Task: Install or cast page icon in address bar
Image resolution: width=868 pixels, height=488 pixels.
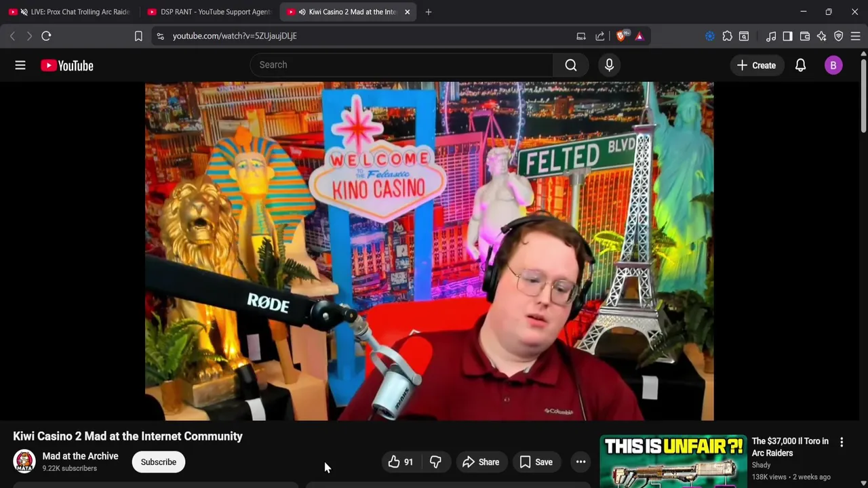Action: (x=581, y=36)
